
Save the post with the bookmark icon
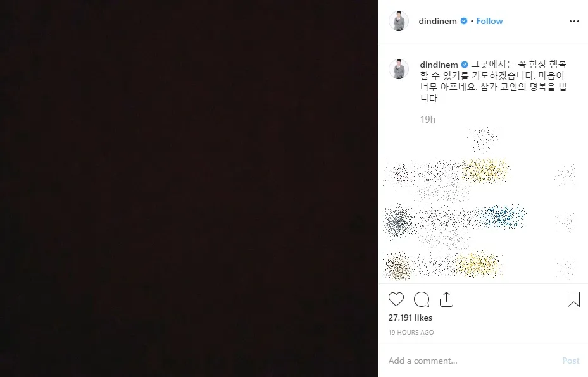(573, 299)
